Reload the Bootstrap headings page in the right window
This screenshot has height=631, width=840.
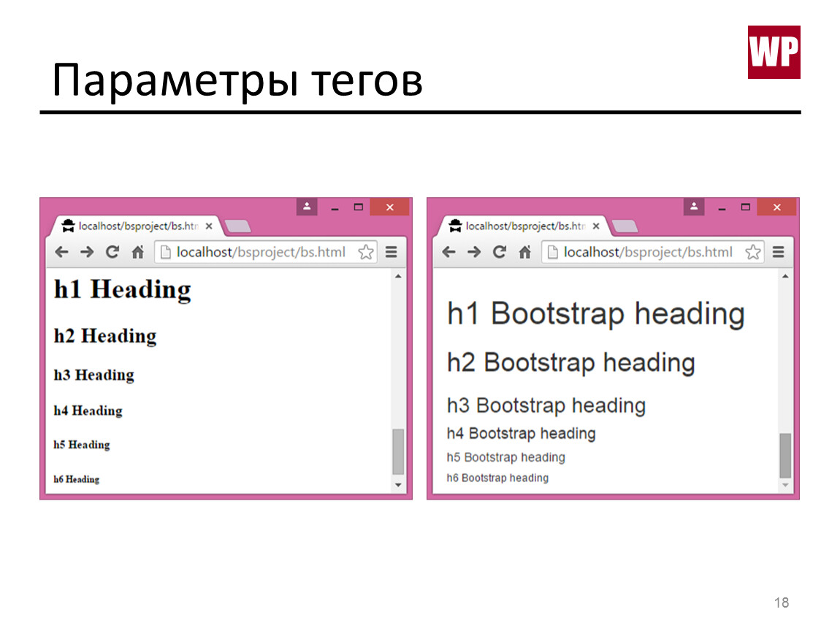pyautogui.click(x=499, y=253)
